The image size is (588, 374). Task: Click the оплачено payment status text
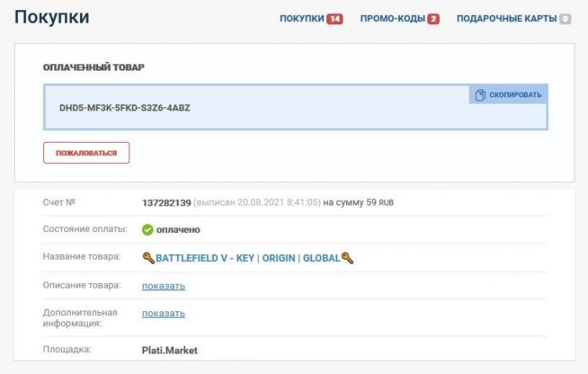[178, 230]
